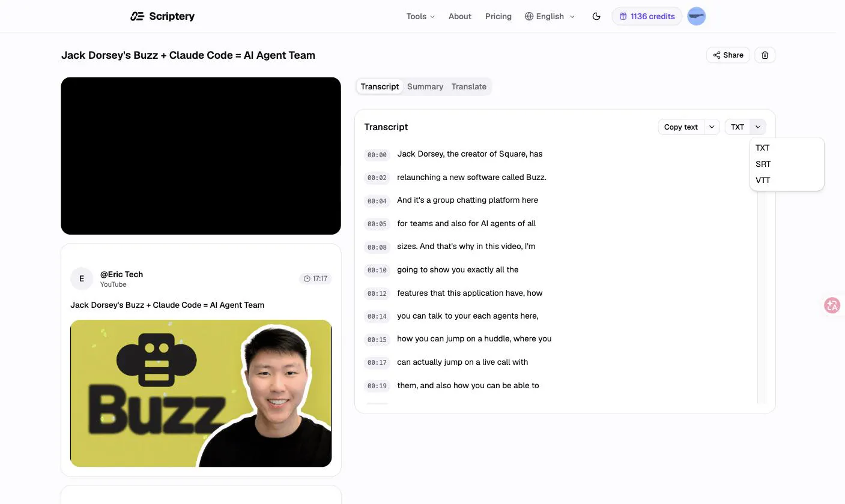Click the Buzz video thumbnail
845x504 pixels.
[201, 394]
